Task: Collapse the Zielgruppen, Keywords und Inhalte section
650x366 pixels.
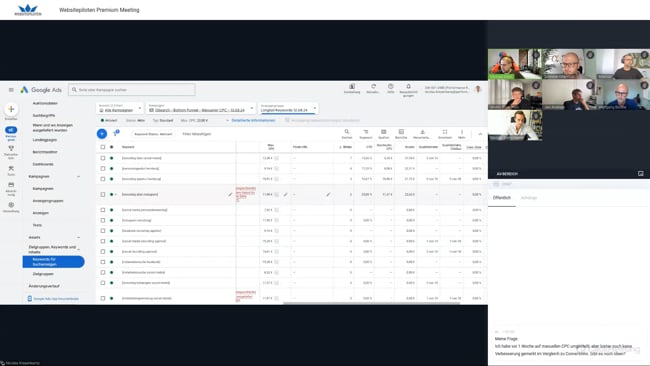Action: [78, 249]
